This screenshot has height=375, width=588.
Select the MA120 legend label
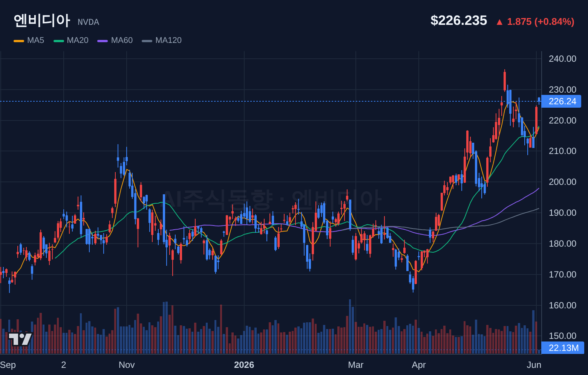168,40
